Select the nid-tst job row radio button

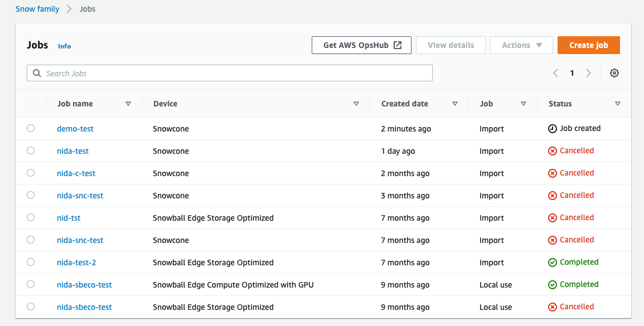pyautogui.click(x=31, y=217)
